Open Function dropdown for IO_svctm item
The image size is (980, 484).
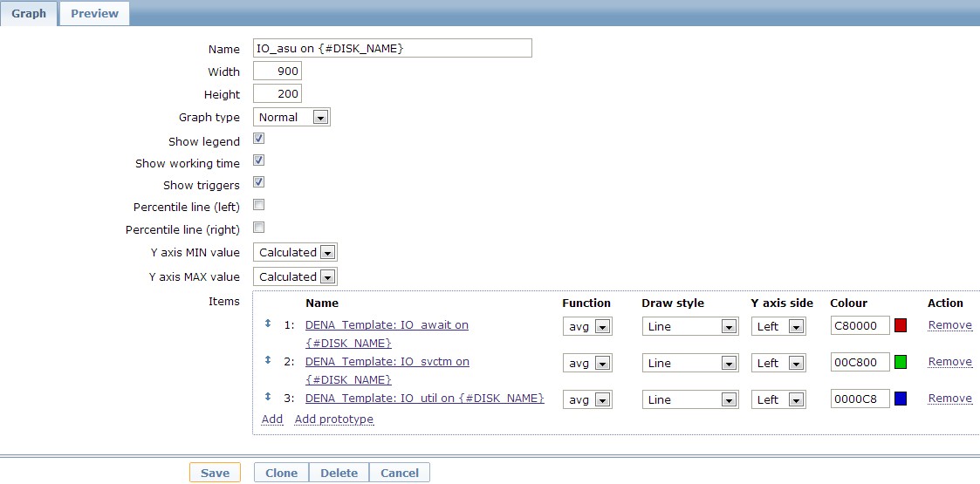587,363
